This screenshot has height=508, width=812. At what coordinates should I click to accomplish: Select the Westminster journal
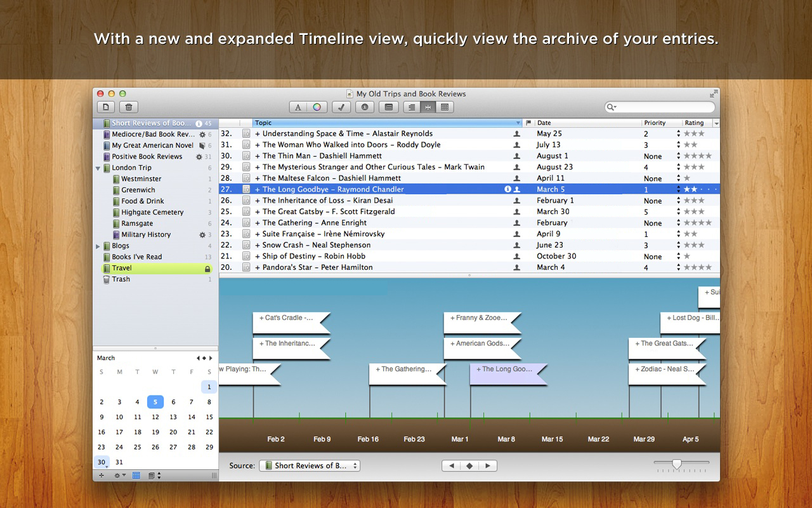click(155, 179)
